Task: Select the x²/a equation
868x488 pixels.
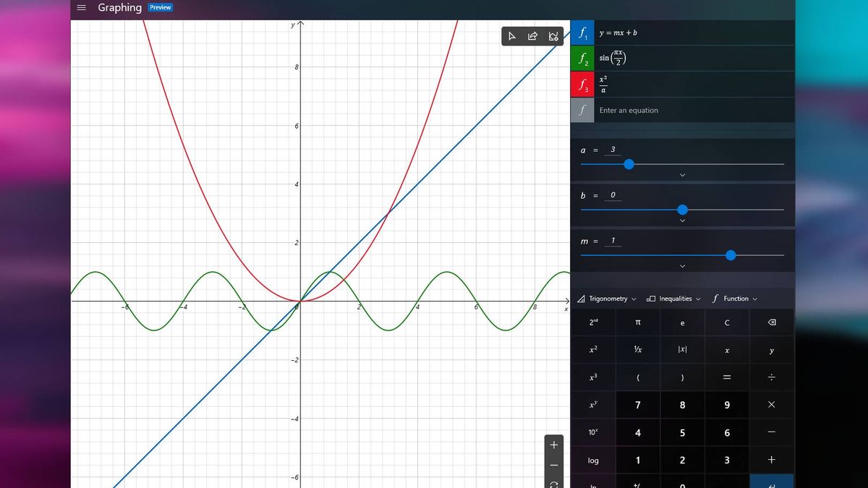Action: 694,85
